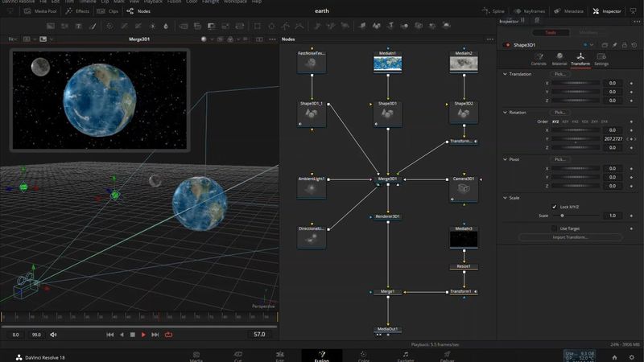Open the Fairlight page icon

[406, 356]
